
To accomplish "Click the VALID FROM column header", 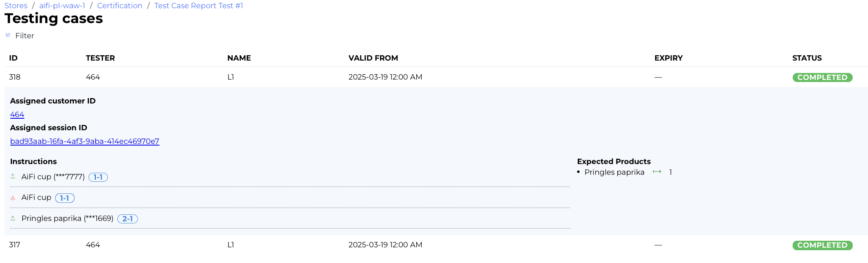I will (373, 58).
